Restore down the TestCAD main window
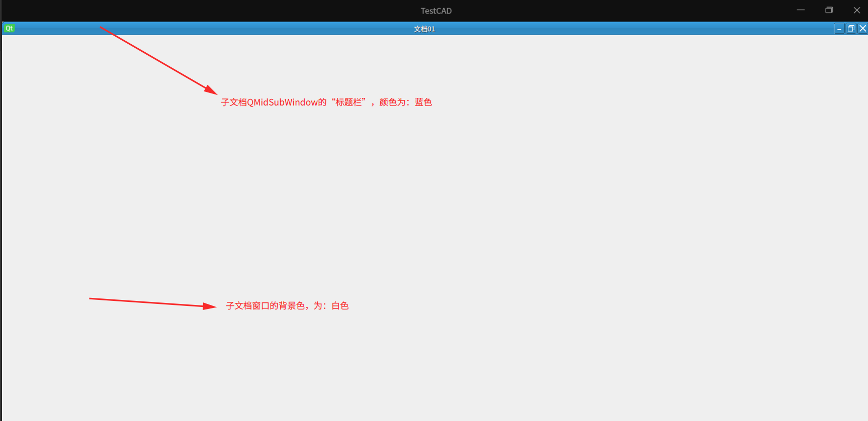This screenshot has width=868, height=421. (x=829, y=10)
